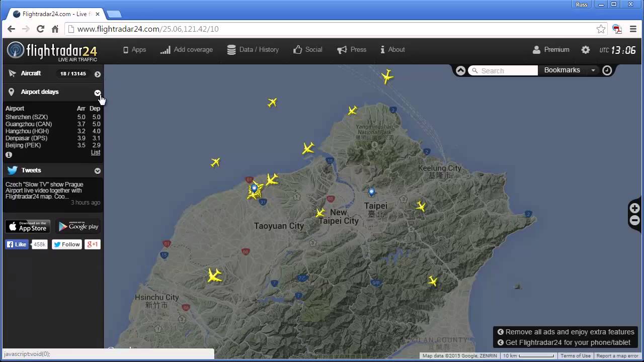Viewport: 644px width, 362px height.
Task: Open the Terms of Use link
Action: (576, 356)
